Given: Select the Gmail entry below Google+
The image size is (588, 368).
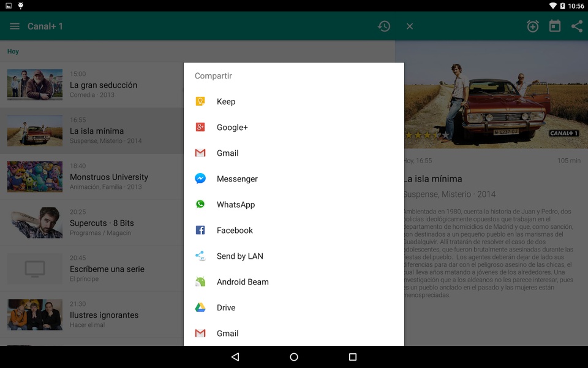Looking at the screenshot, I should (x=293, y=153).
